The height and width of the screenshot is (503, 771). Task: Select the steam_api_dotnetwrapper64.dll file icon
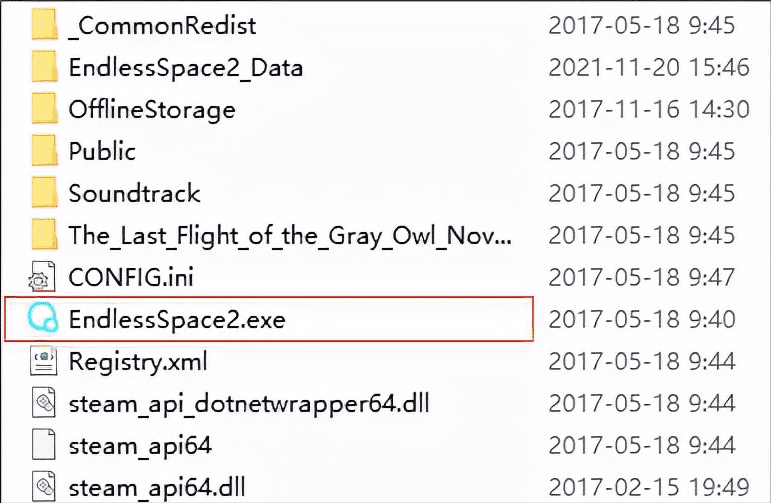[43, 403]
